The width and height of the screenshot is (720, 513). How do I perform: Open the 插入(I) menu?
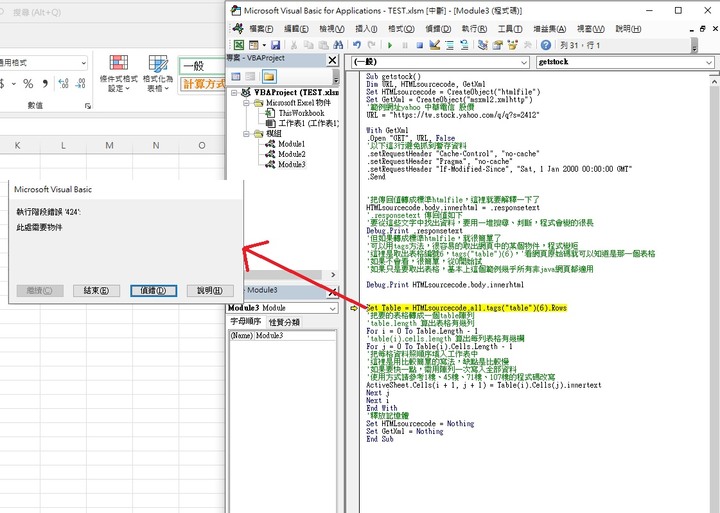point(366,28)
